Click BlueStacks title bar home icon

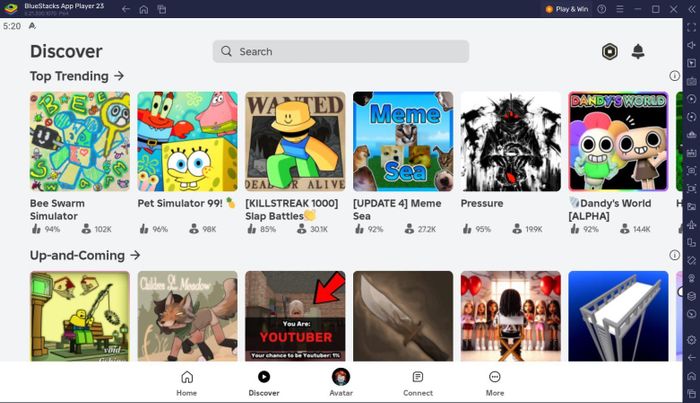(x=144, y=9)
